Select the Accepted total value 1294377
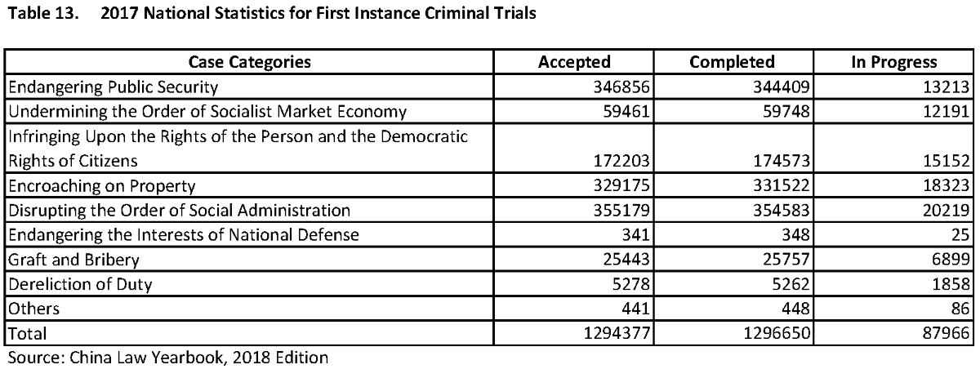The image size is (980, 378). coord(610,334)
